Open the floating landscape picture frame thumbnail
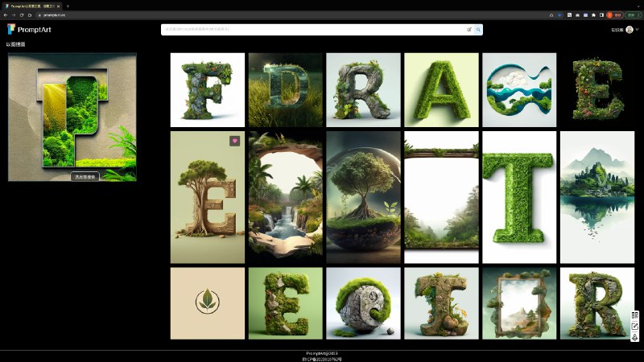 519,303
